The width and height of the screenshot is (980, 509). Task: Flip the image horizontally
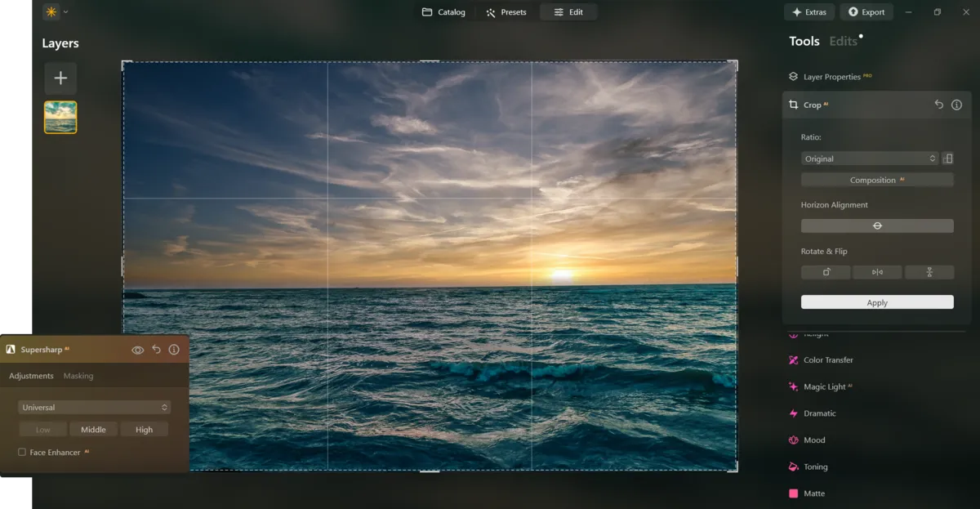877,272
